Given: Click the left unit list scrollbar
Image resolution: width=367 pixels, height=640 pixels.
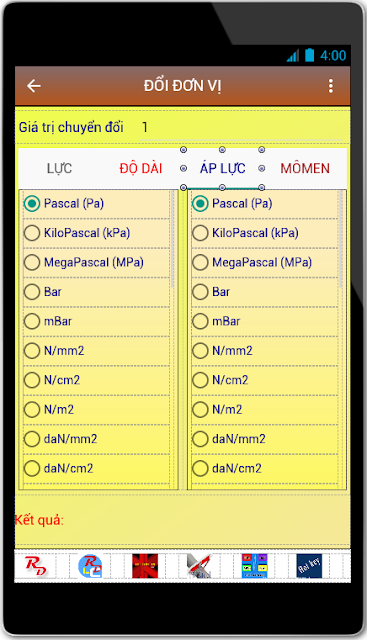Looking at the screenshot, I should coord(173,239).
